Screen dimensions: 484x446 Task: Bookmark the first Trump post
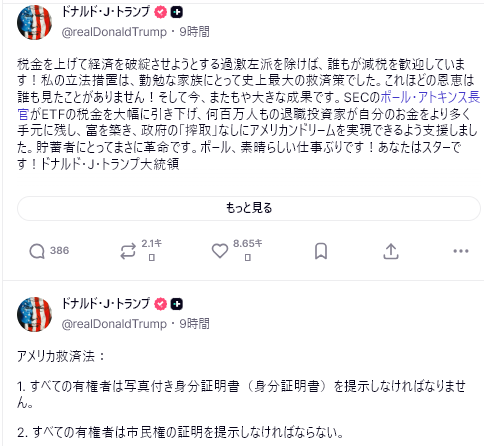[321, 251]
